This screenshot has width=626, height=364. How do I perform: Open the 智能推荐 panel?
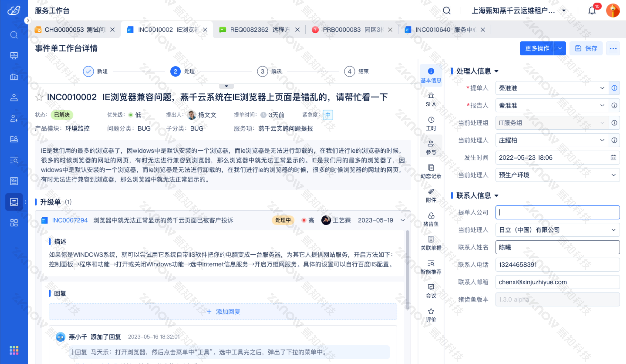tap(431, 267)
